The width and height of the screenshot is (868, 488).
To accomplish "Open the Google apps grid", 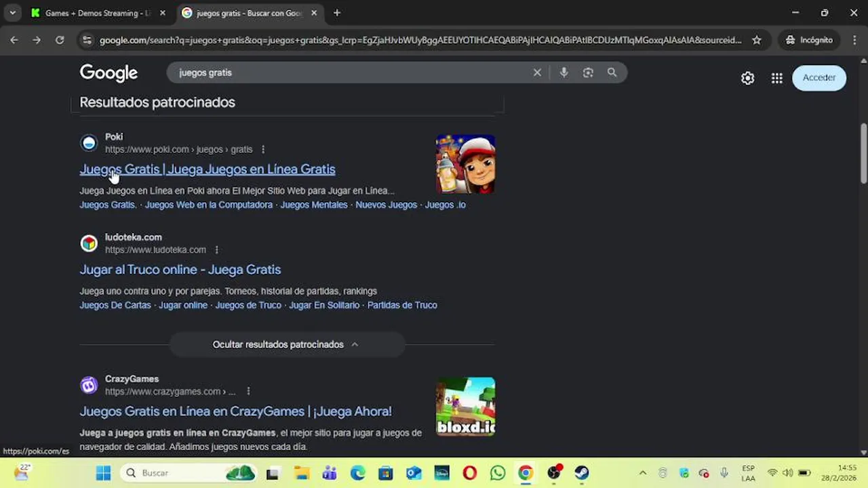I will click(777, 78).
